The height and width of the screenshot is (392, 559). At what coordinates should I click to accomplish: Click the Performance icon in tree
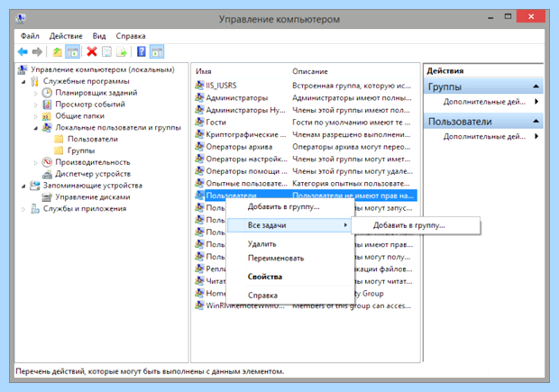point(47,162)
